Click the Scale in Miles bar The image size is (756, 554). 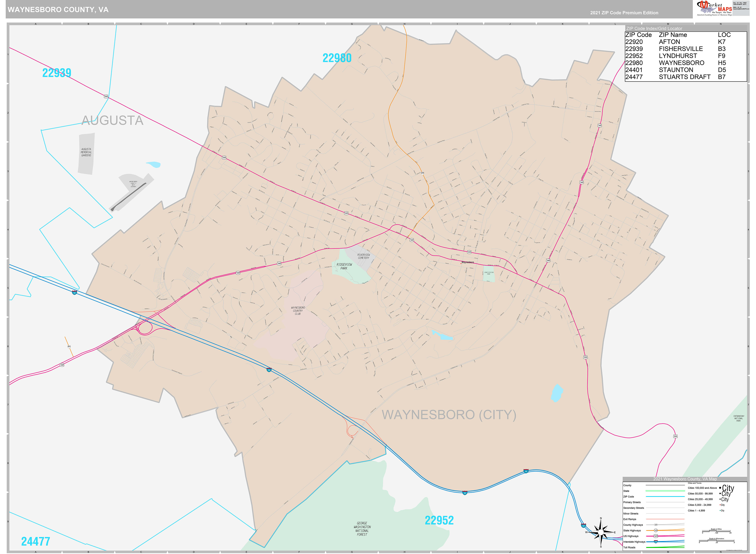[716, 531]
